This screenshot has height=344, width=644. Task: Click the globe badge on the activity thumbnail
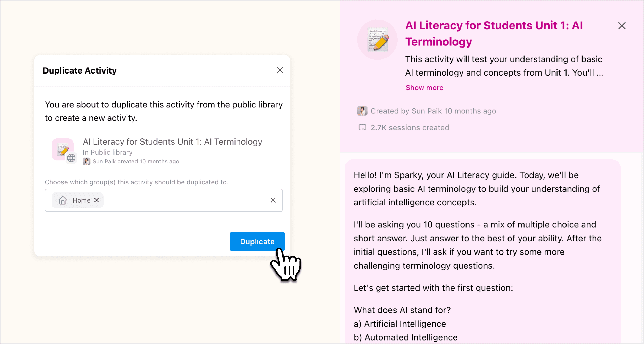point(72,158)
